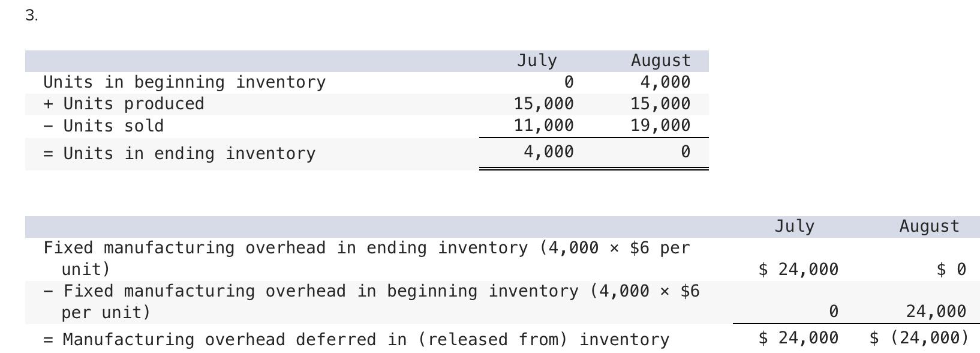This screenshot has height=353, width=980.
Task: Select the Units in ending inventory row label
Action: pos(179,154)
